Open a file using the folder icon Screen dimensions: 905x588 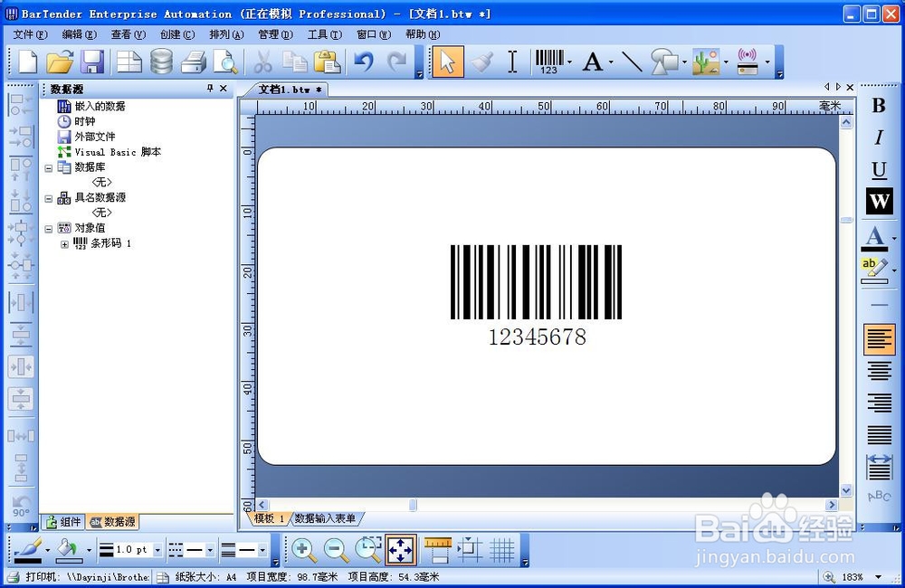[x=60, y=62]
